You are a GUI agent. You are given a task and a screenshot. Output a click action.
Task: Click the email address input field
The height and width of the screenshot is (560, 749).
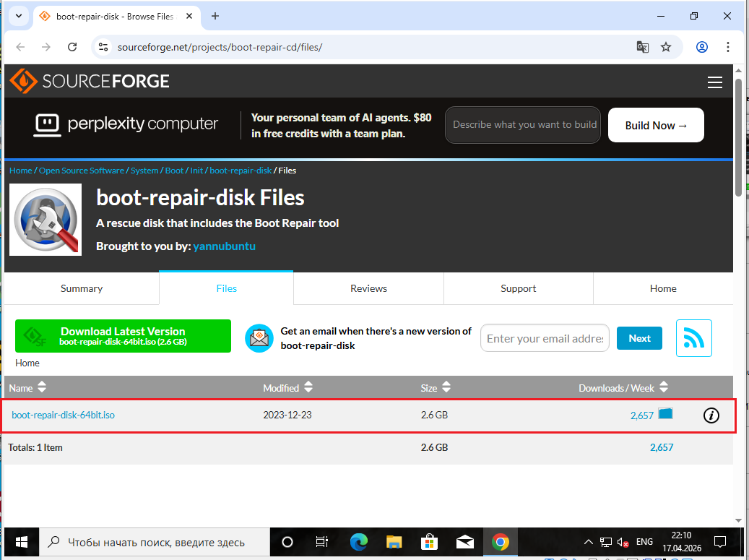pos(545,337)
